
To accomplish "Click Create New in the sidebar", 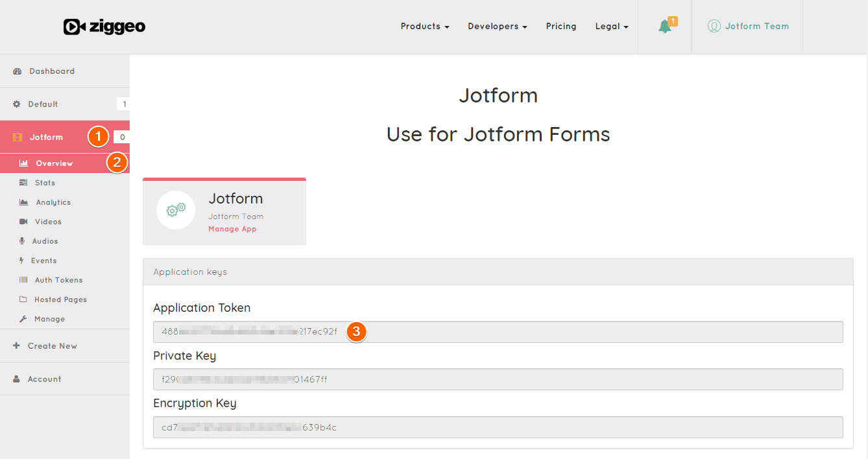I will (52, 346).
